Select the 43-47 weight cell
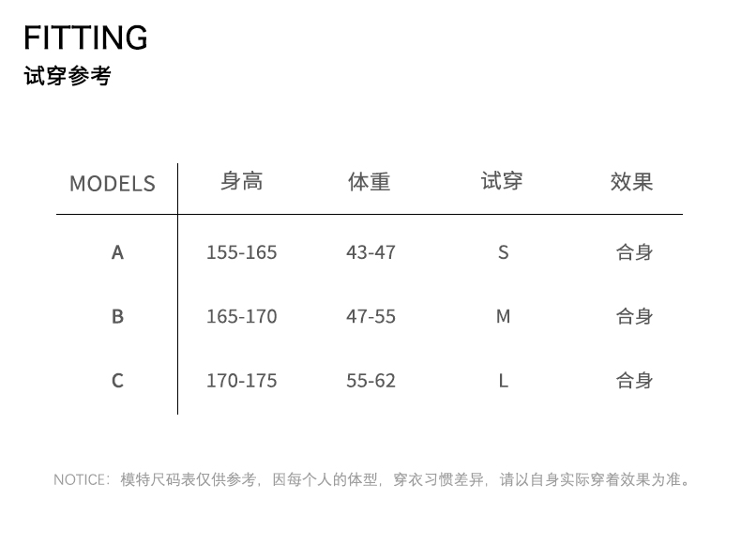 point(370,252)
